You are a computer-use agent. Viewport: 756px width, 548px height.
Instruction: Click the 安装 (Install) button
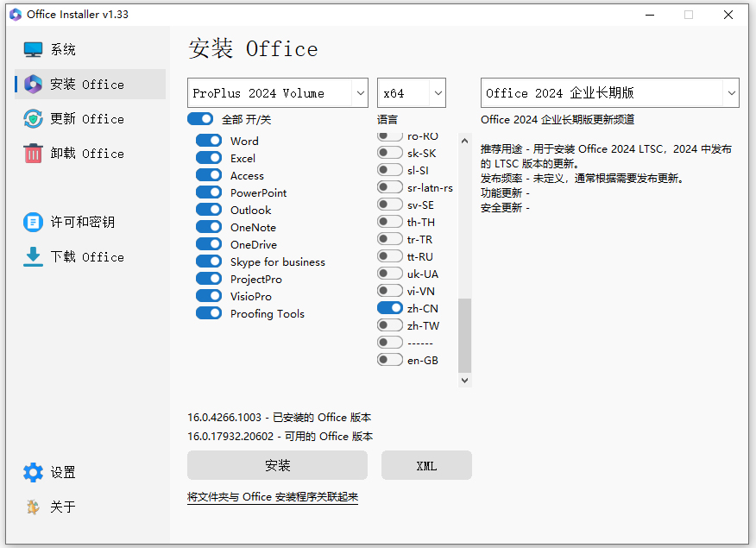click(x=276, y=465)
